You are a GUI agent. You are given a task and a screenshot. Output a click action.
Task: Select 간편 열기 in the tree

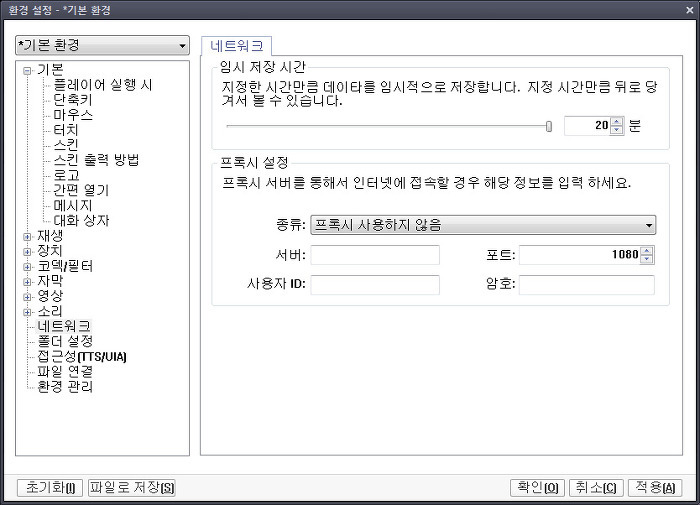(81, 191)
